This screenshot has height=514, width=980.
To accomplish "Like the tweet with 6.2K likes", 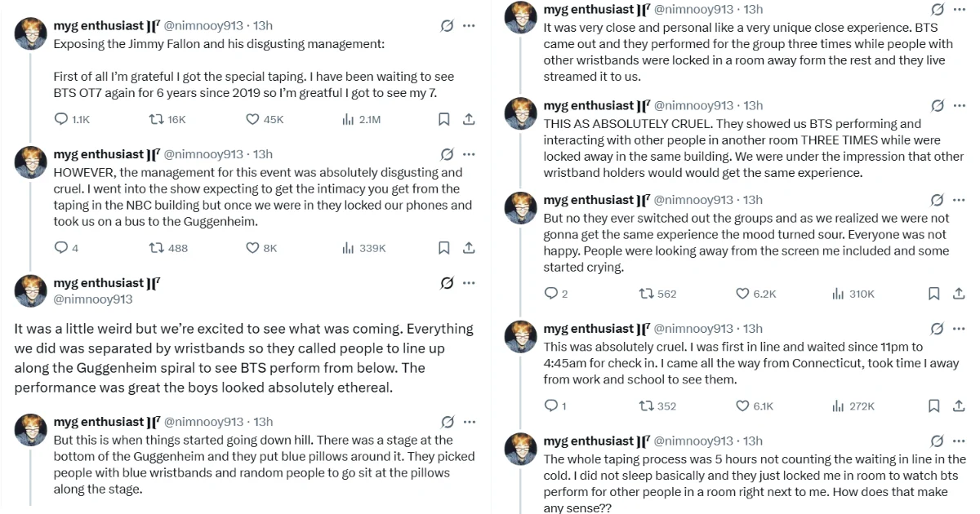I will point(742,294).
